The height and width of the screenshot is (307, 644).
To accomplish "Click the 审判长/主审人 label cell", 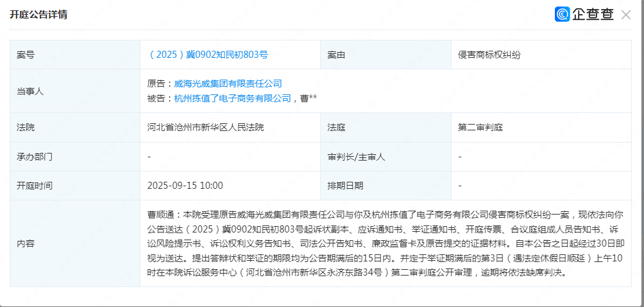I will (386, 157).
